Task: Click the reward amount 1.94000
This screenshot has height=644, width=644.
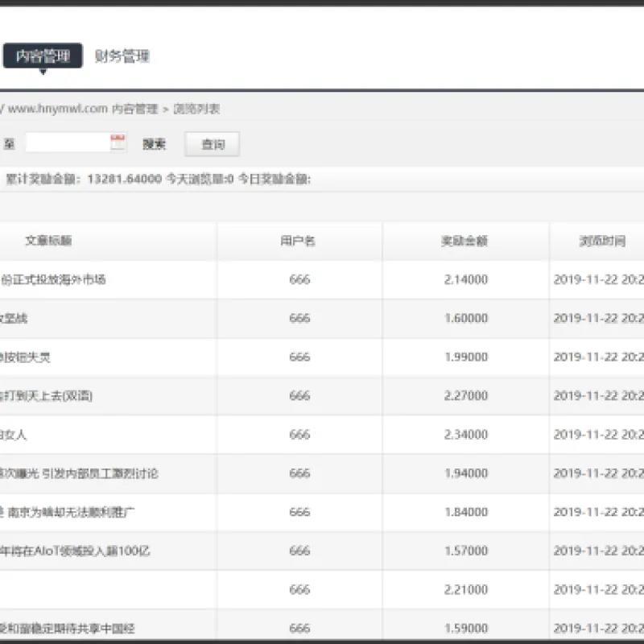Action: [x=466, y=473]
